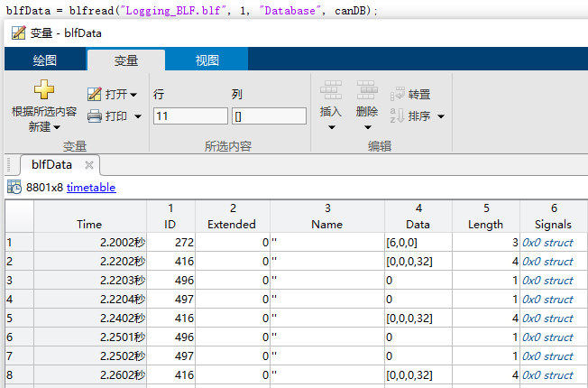Image resolution: width=588 pixels, height=388 pixels.
Task: Click the time cell 2.2502秒
Action: [x=90, y=356]
